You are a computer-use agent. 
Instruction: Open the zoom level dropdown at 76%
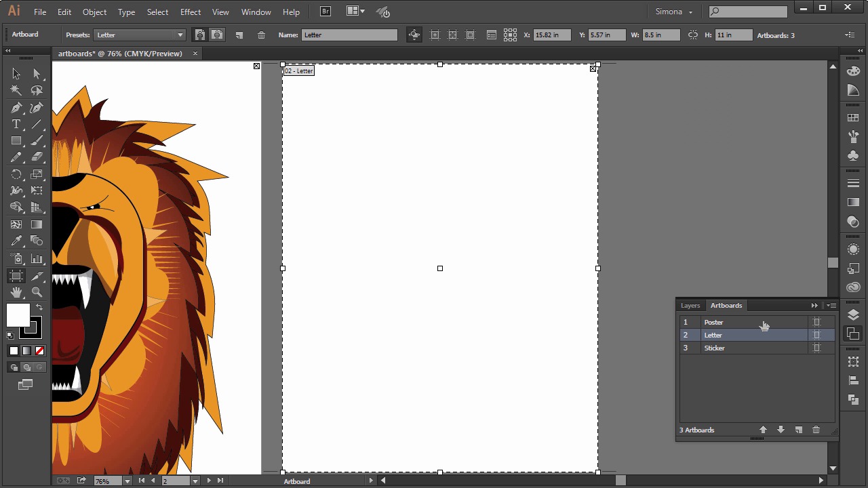(x=127, y=481)
